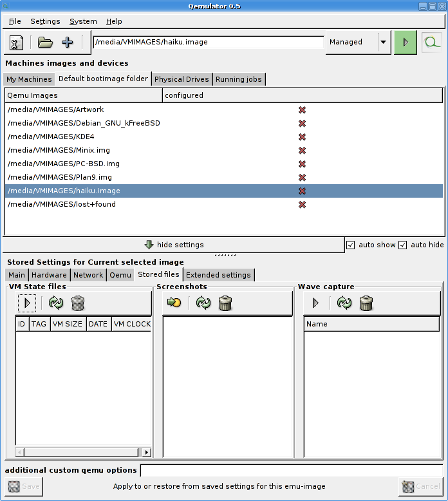
Task: Open the Hardware settings tab
Action: tap(49, 275)
